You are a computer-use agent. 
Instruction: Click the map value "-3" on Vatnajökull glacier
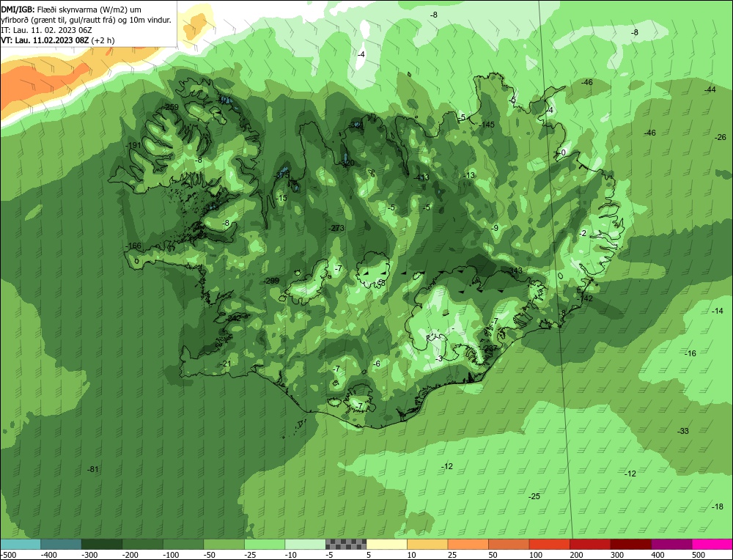(438, 358)
